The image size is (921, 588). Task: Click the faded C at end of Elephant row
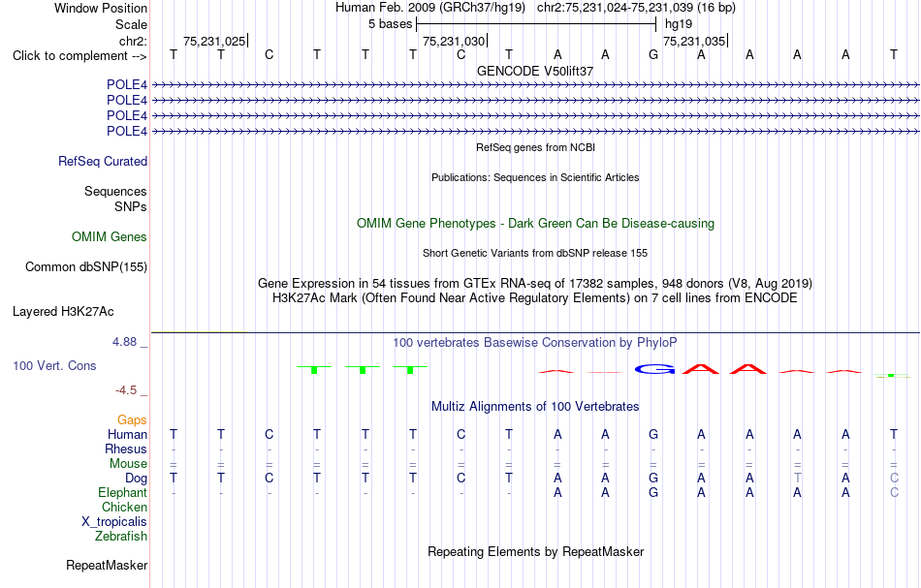point(894,492)
